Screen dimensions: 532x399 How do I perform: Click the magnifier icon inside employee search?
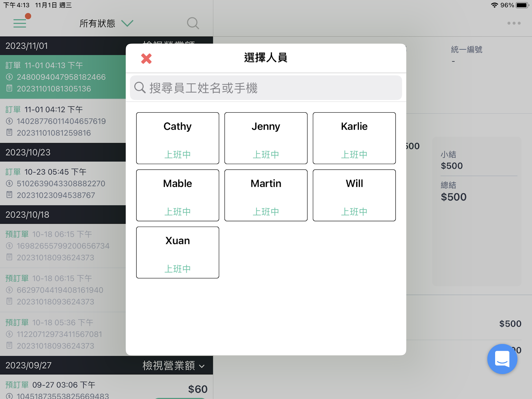pos(140,87)
